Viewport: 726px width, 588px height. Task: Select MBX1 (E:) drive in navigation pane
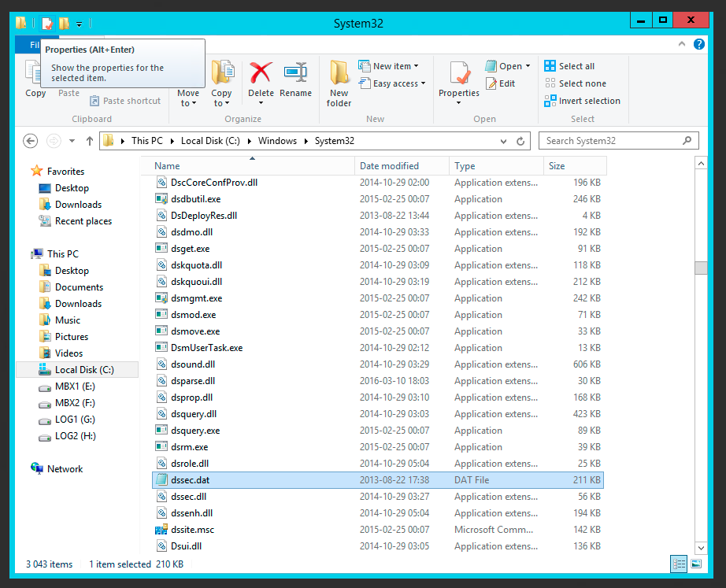coord(75,386)
